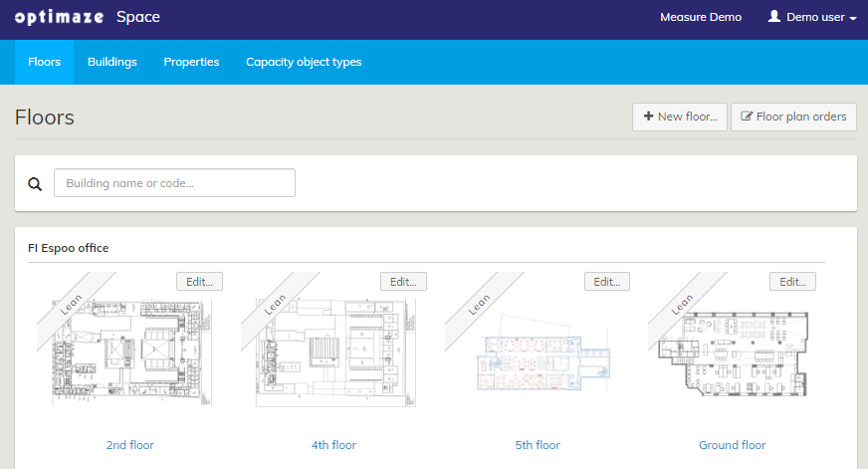Open the Properties tab
The width and height of the screenshot is (868, 469).
coord(191,62)
